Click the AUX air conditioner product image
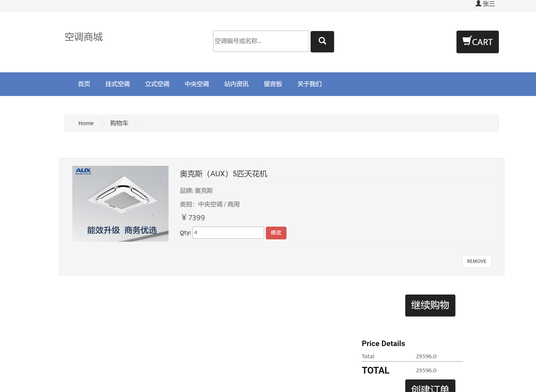 click(120, 204)
